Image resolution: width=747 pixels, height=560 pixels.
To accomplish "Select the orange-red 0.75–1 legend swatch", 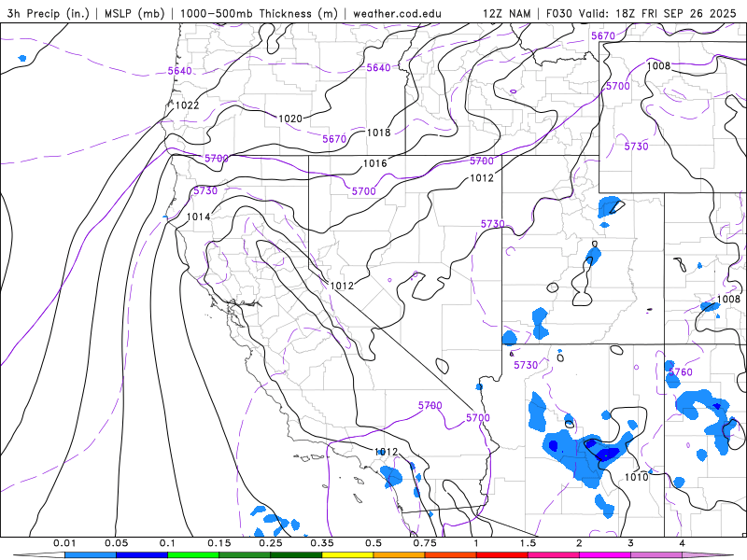I will (451, 554).
